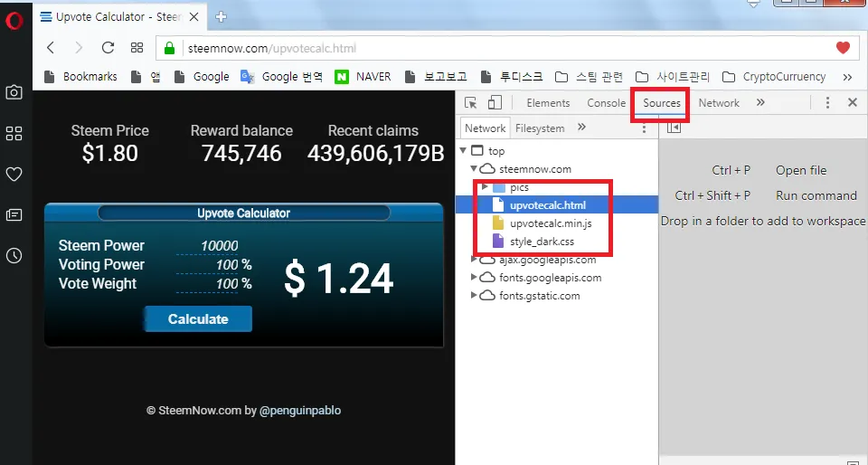Go back to previous page
This screenshot has height=465, width=868.
[51, 48]
